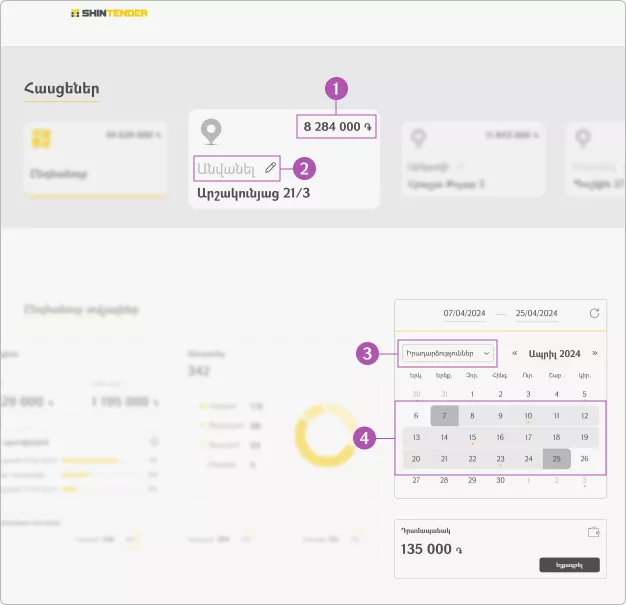Screen dimensions: 626x605
Task: Click the pencil edit icon beside Անվանել
Action: click(x=270, y=168)
